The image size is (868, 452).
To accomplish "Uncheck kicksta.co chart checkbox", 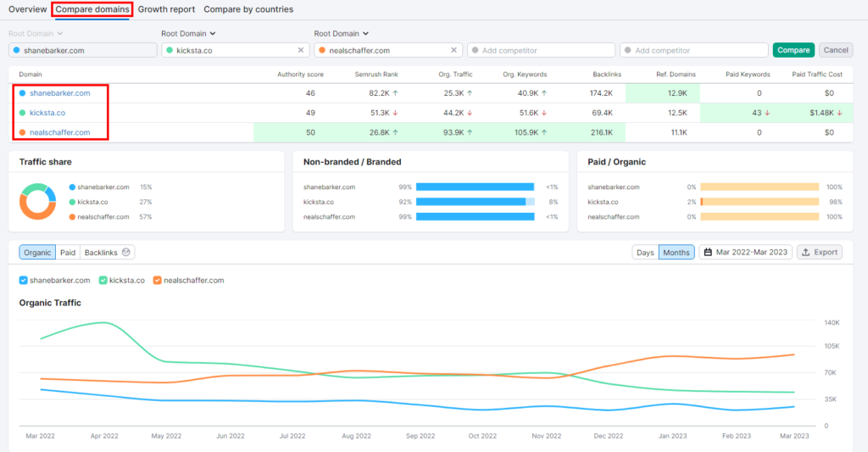I will coord(103,281).
